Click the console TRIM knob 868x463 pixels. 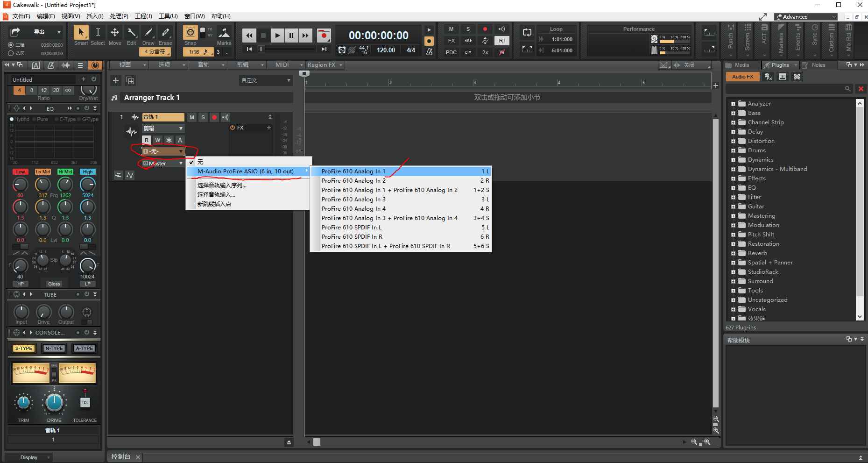(x=23, y=402)
